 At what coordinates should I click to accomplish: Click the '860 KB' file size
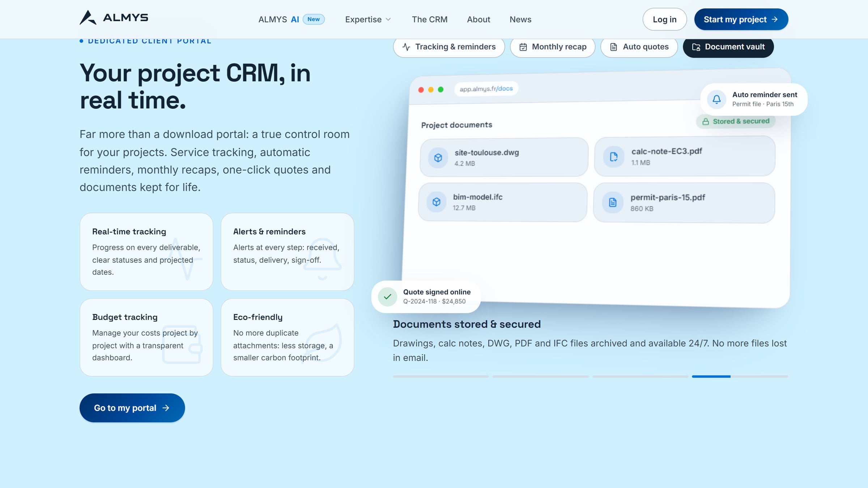tap(642, 209)
